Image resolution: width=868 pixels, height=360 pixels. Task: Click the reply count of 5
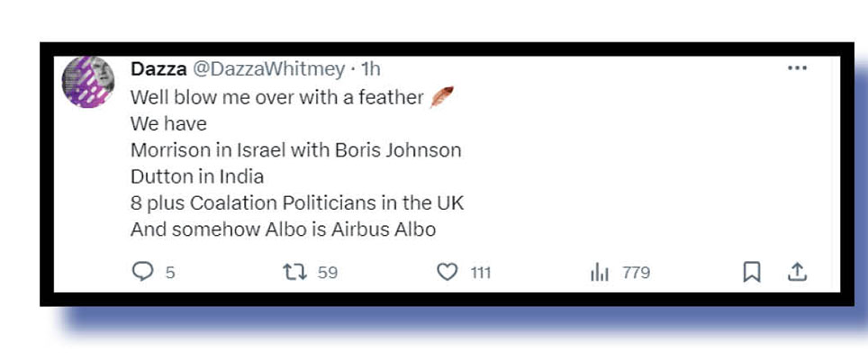click(169, 273)
